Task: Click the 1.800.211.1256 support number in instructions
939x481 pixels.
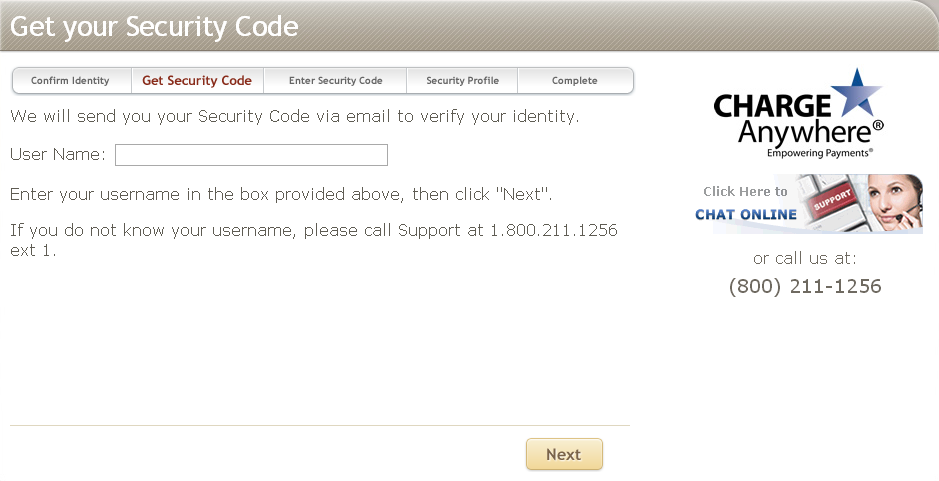Action: click(553, 231)
